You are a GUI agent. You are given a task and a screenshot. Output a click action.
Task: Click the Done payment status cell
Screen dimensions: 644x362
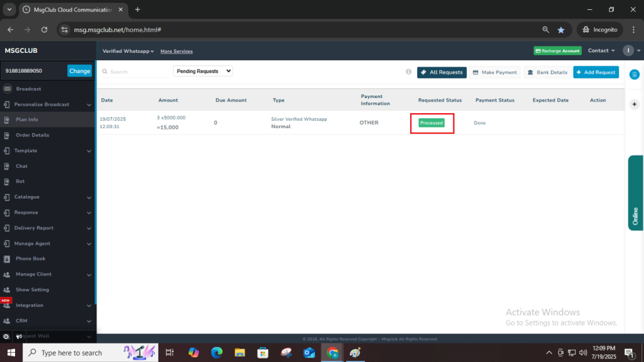479,123
